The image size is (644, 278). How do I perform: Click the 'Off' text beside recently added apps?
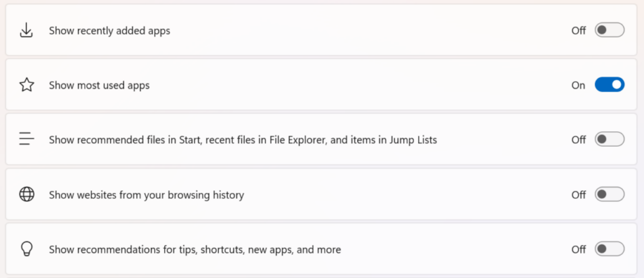point(578,31)
